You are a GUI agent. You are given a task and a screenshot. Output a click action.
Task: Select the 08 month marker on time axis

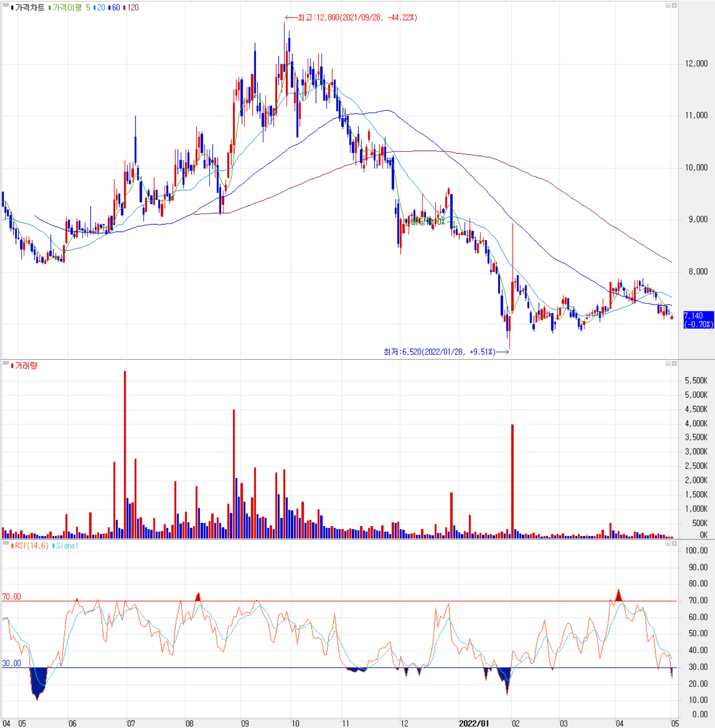point(190,723)
